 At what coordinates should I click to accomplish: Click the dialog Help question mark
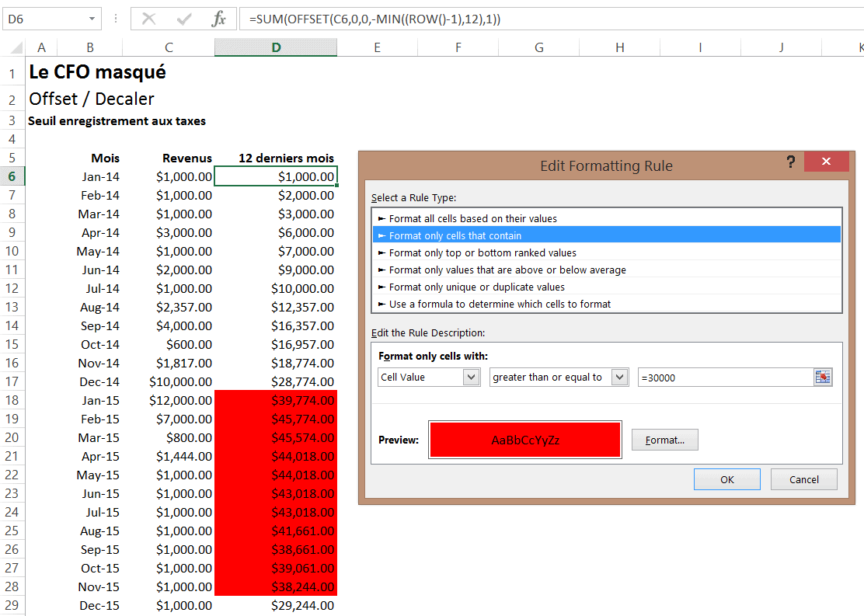(x=790, y=162)
